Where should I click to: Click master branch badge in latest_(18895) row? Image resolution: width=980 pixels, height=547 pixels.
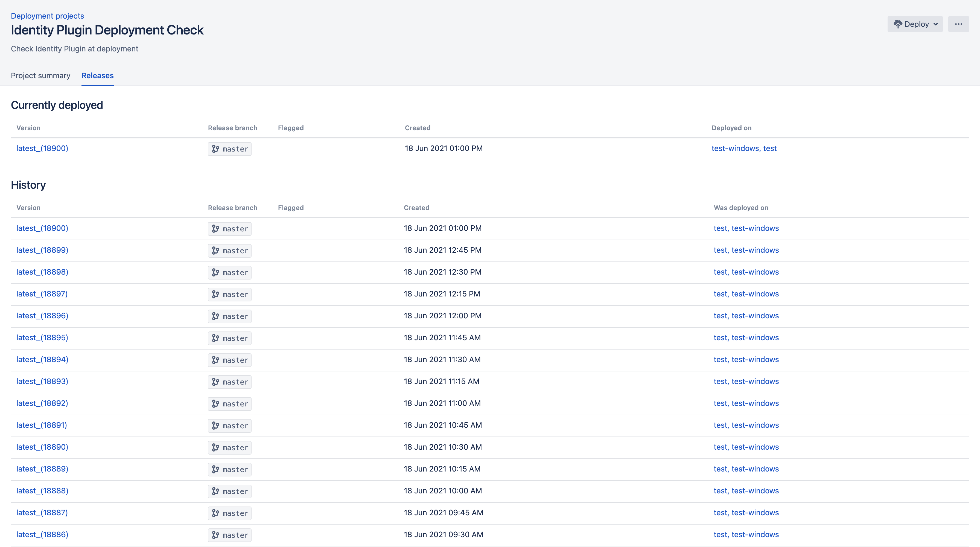[x=230, y=338]
